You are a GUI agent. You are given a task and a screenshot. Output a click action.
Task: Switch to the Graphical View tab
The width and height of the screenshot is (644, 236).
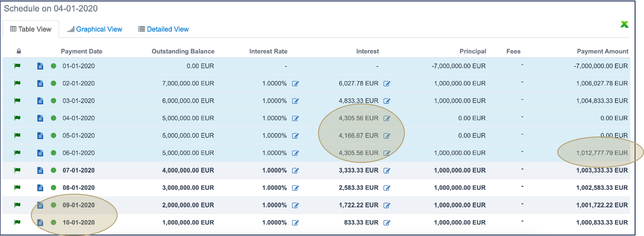click(95, 29)
